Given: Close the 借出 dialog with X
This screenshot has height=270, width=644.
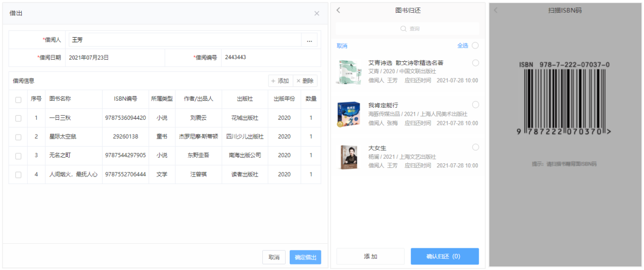Looking at the screenshot, I should 316,14.
